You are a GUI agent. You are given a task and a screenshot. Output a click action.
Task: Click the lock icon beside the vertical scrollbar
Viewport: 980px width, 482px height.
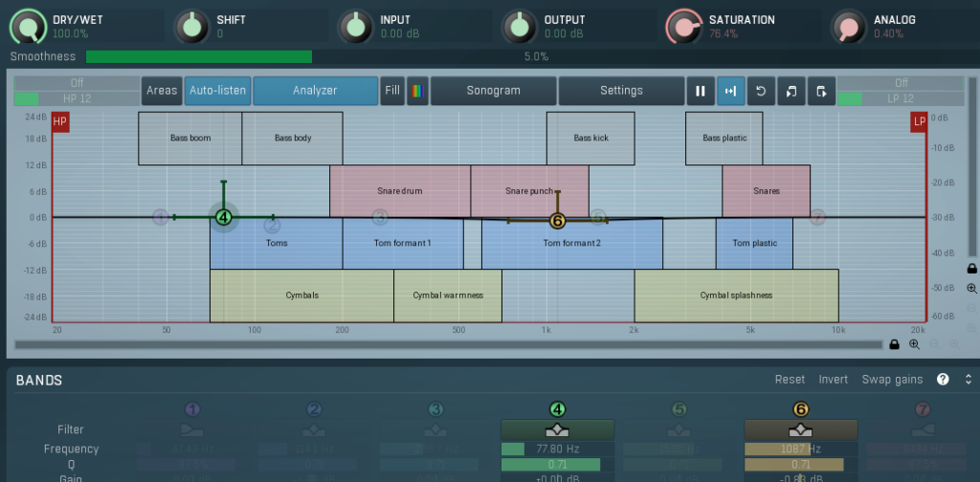[972, 269]
